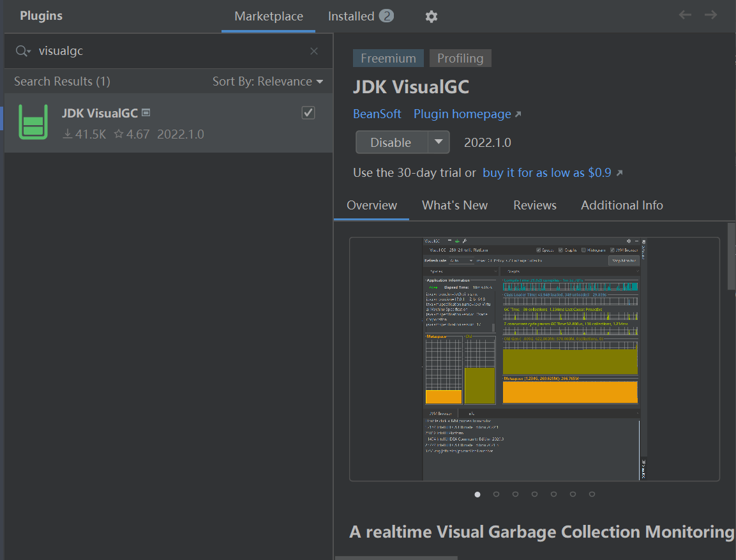Click the vertical scrollbar of plugin details
This screenshot has height=560, width=736.
point(732,256)
